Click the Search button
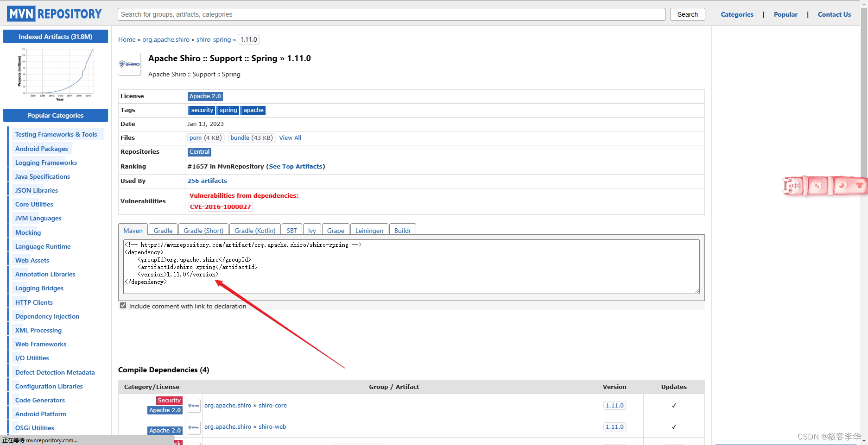The image size is (868, 445). click(x=688, y=14)
